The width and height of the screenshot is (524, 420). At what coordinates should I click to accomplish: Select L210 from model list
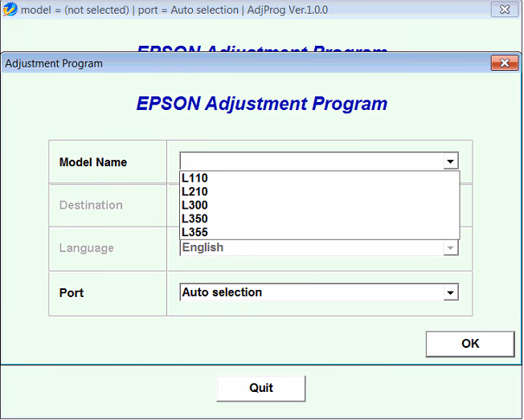[320, 192]
